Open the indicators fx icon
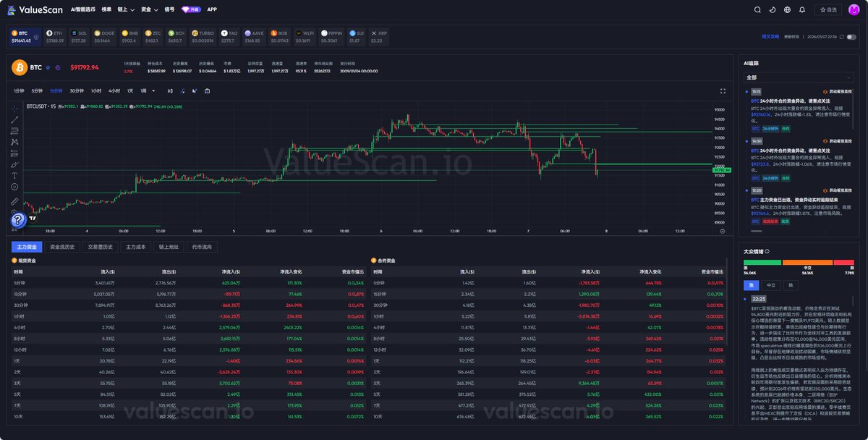 tap(182, 90)
